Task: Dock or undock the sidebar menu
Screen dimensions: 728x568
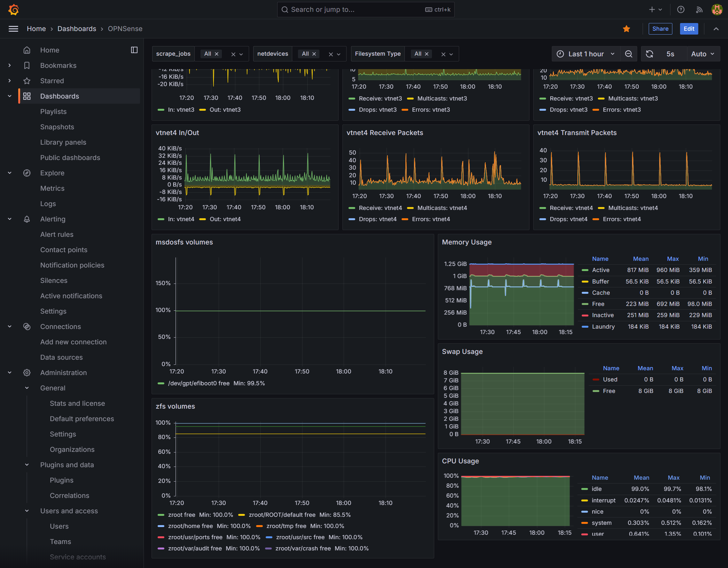Action: [134, 50]
